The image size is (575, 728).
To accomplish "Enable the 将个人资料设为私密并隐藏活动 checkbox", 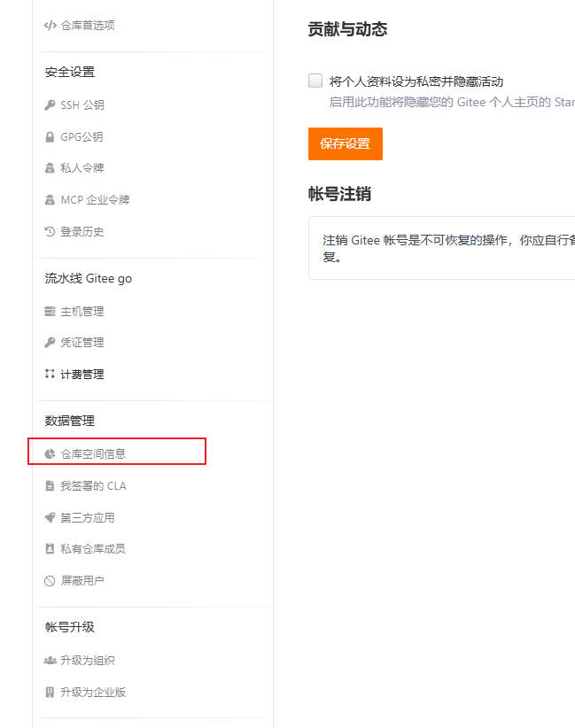I will click(315, 81).
